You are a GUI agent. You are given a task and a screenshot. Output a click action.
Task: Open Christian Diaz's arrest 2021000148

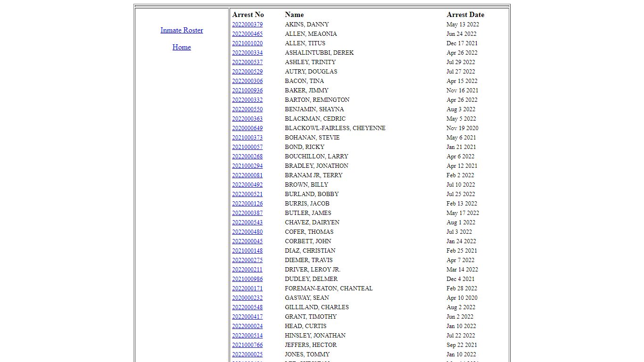[x=247, y=251]
